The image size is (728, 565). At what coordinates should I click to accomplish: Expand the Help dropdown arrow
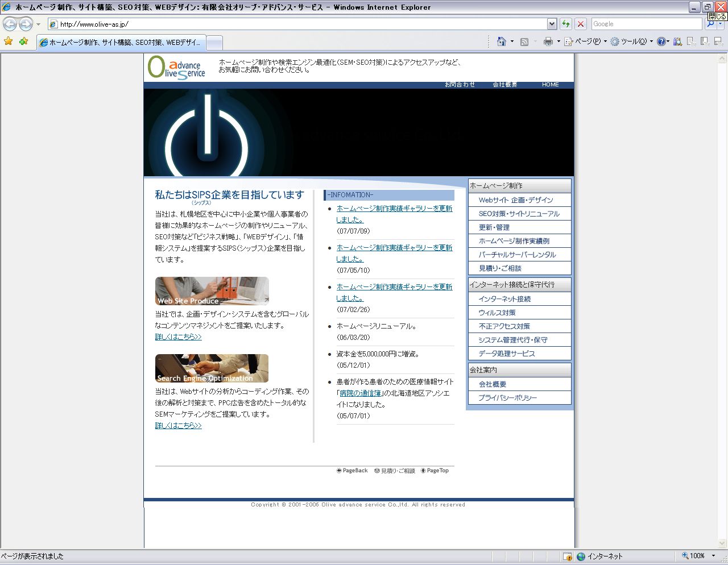point(668,41)
